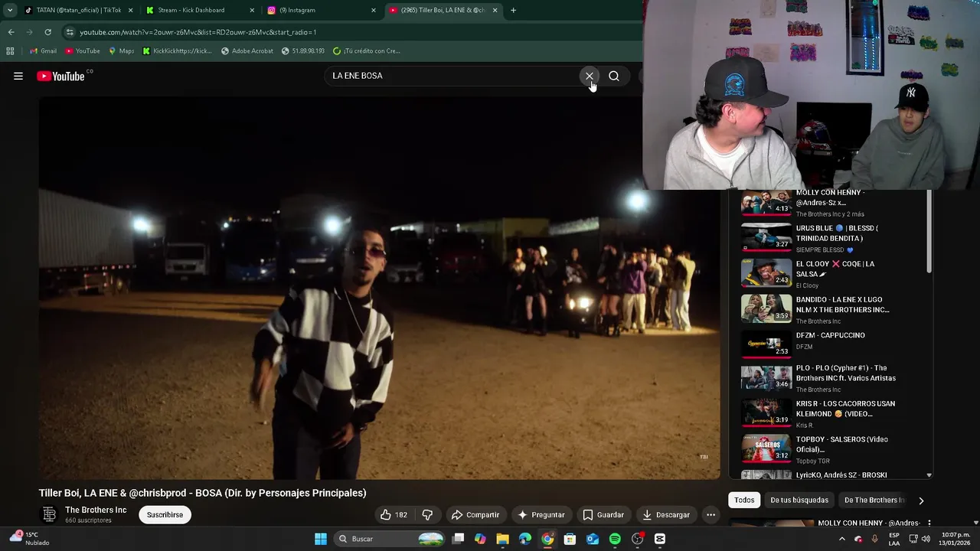
Task: Open 'PLO - PLO (Cypher #1)' video
Action: [x=831, y=379]
